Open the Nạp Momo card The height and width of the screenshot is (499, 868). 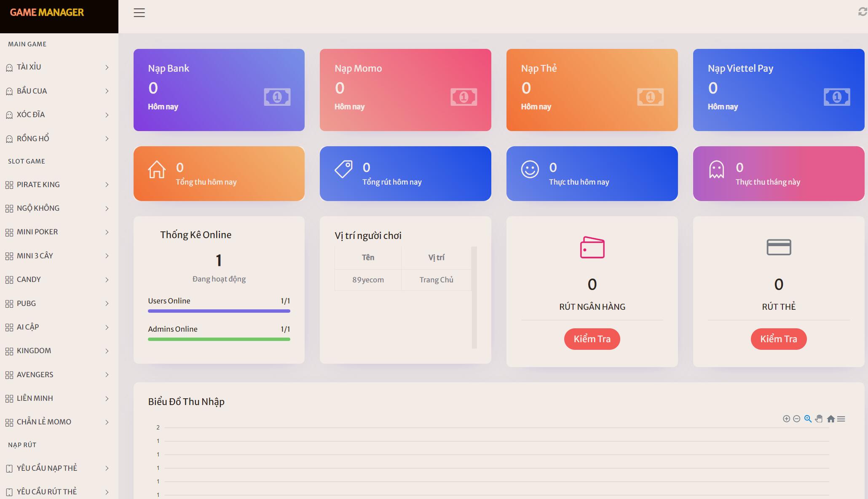[x=405, y=90]
